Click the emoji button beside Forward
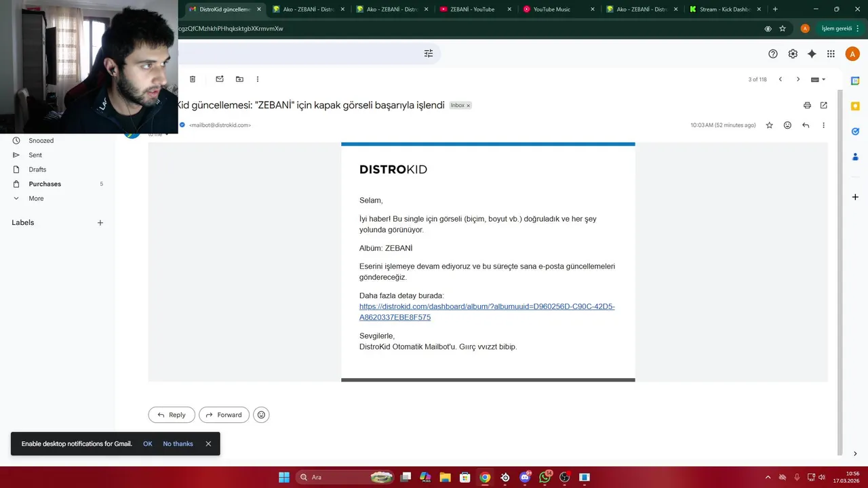 (261, 415)
